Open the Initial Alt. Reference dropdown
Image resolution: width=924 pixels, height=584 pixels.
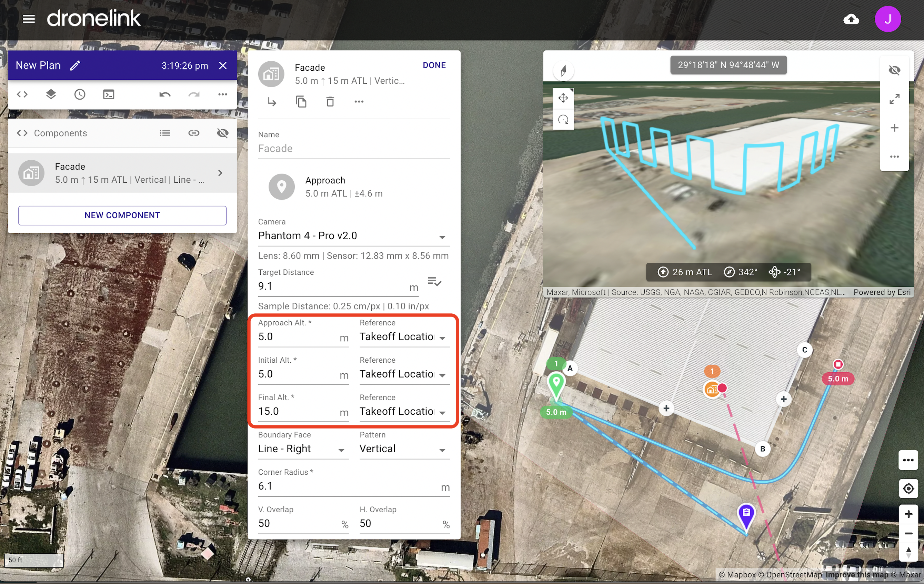pos(404,374)
